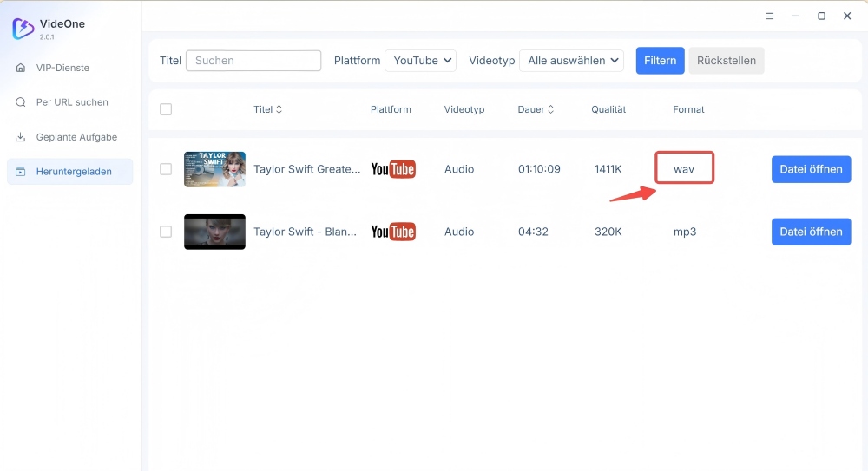The height and width of the screenshot is (471, 868).
Task: Click the VideOne logo icon
Action: [x=23, y=29]
